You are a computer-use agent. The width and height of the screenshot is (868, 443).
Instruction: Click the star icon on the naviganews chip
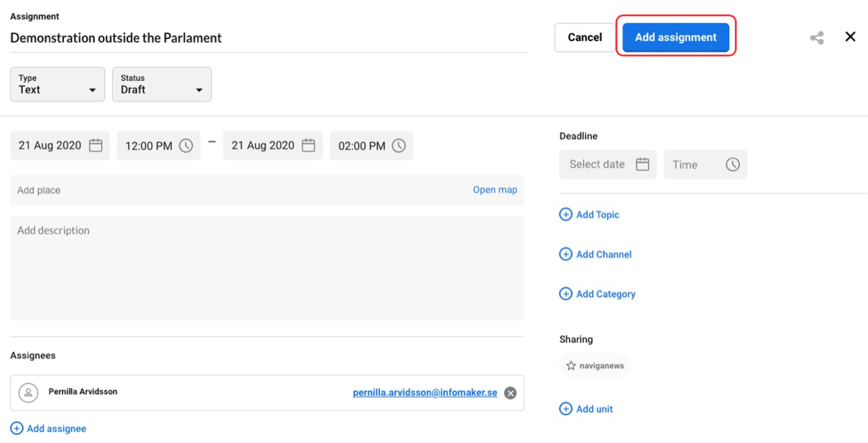click(571, 365)
